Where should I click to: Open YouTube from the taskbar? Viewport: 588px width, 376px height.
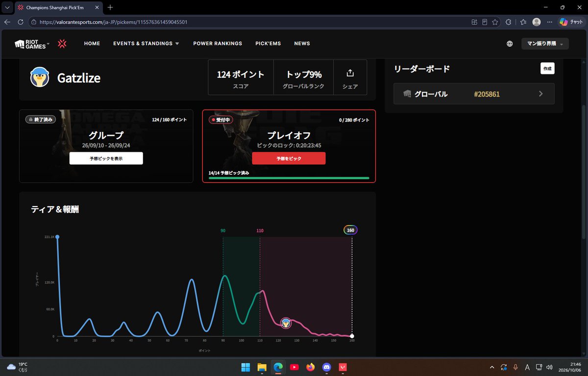coord(294,367)
